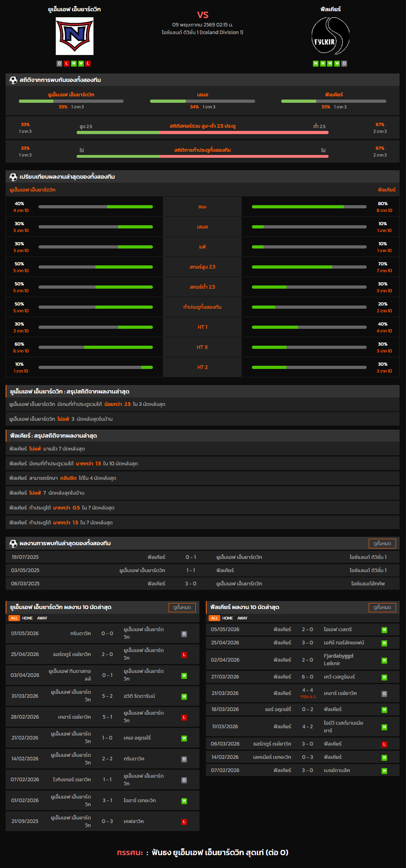Click the gray D badge under Fylkir logo
The image size is (406, 868).
coord(344,63)
